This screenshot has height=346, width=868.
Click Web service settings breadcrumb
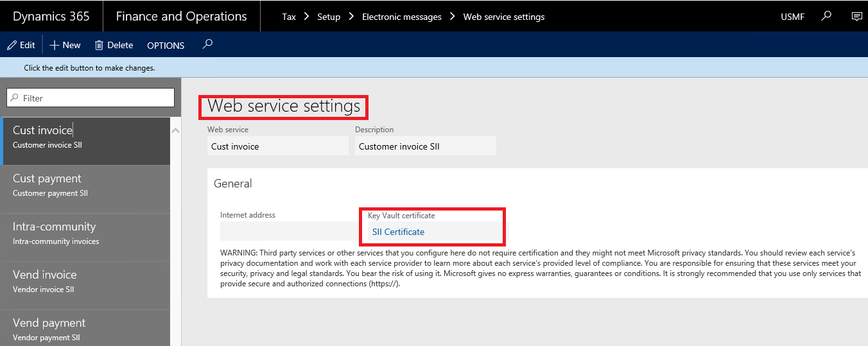pos(504,17)
